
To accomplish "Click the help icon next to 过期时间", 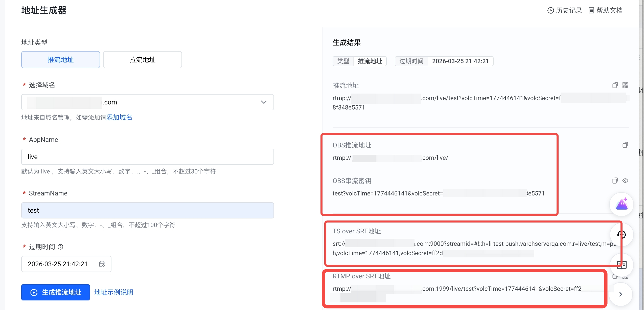I will click(x=60, y=247).
